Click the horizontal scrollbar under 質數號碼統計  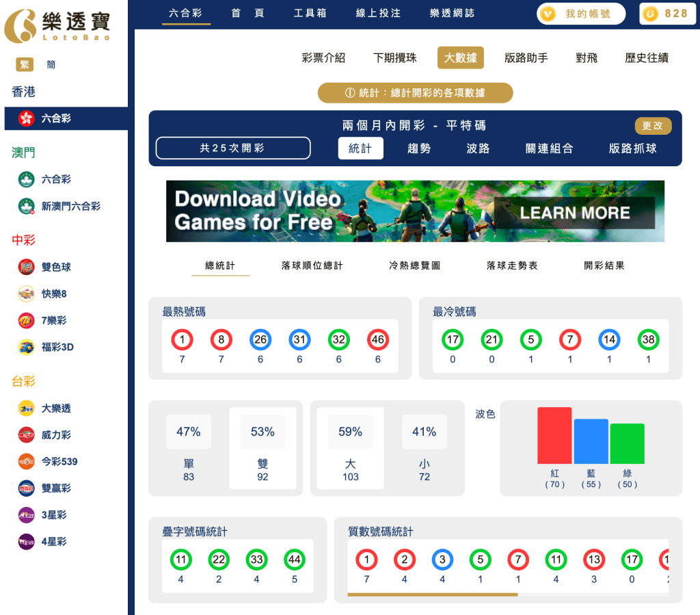[x=432, y=594]
